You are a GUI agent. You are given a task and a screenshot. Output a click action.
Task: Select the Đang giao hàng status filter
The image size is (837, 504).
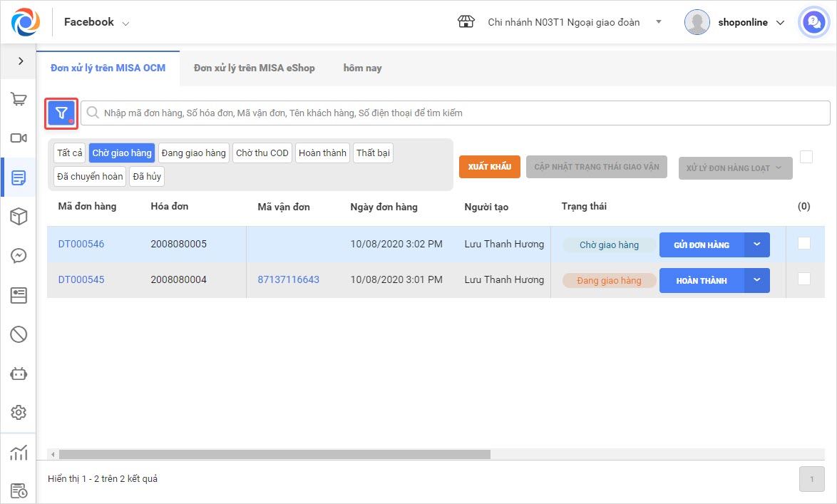coord(193,153)
